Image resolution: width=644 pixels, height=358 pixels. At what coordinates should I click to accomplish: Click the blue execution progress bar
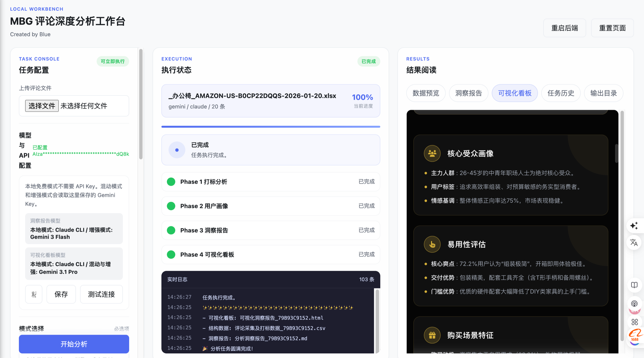(271, 127)
